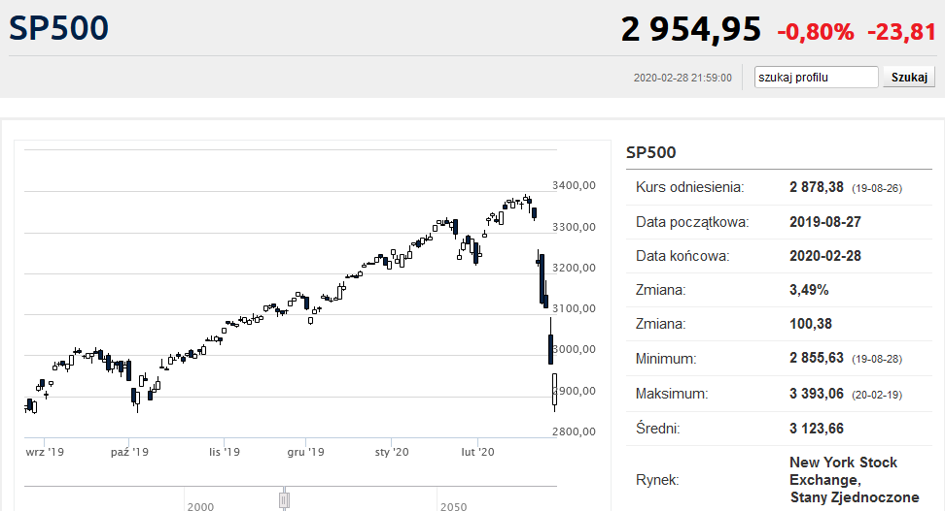Click the Maksimum value 3 393,06
This screenshot has height=511, width=945.
coord(817,394)
